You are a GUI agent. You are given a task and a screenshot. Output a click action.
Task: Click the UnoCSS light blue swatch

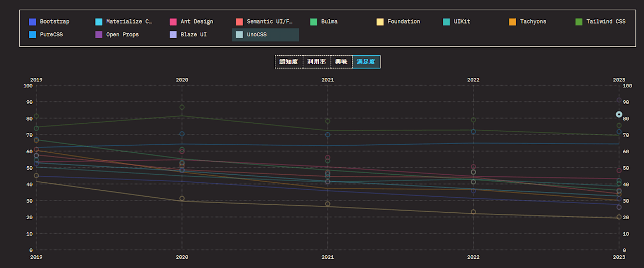pos(239,35)
